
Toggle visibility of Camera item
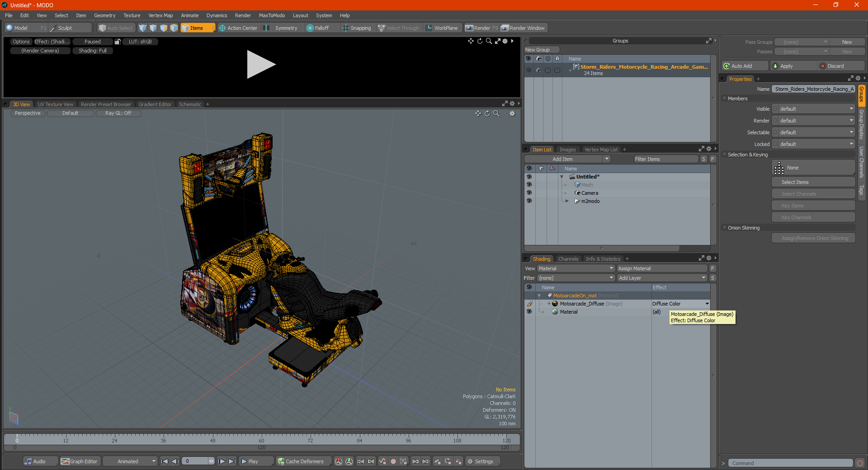coord(529,193)
